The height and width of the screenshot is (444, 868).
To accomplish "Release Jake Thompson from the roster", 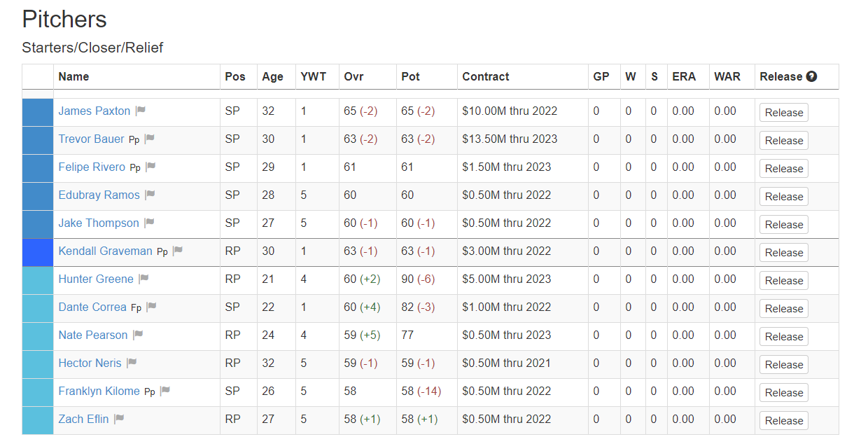I will tap(784, 224).
